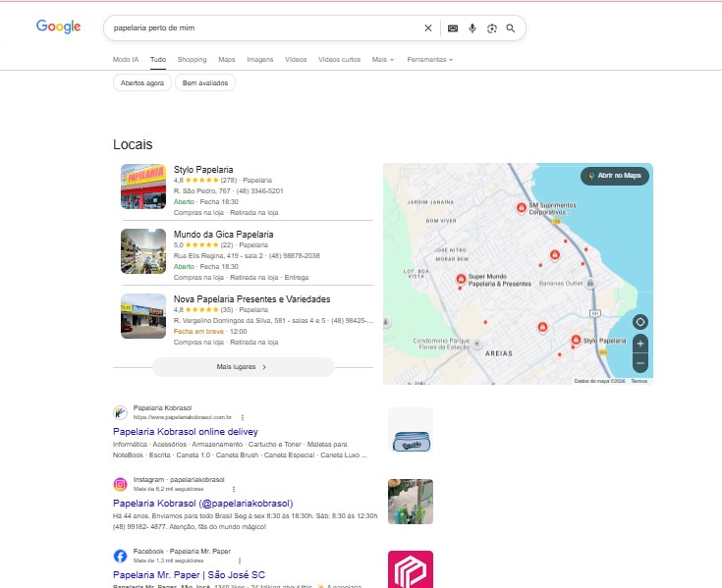Click address "R. São Pedro, 767"
This screenshot has height=588, width=722.
[x=201, y=191]
